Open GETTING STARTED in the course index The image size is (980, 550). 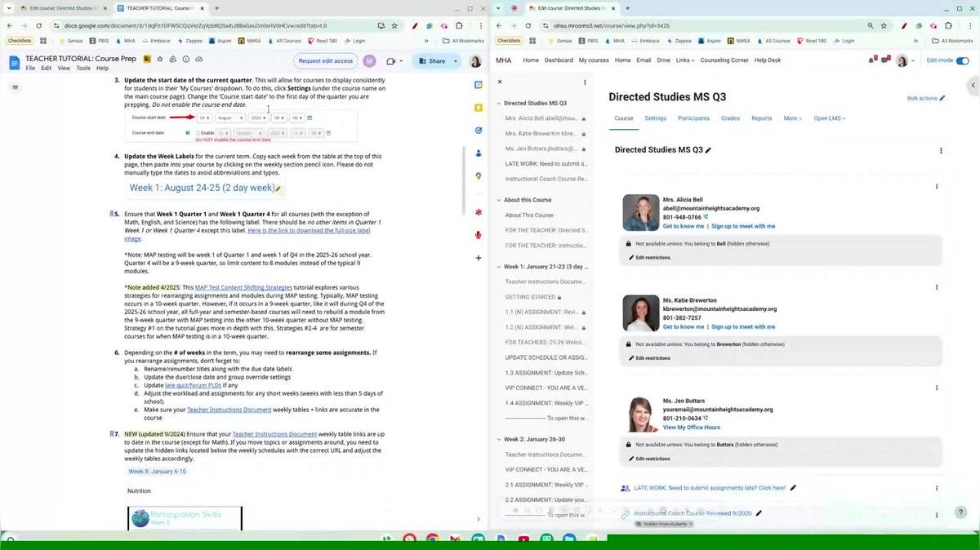click(529, 297)
